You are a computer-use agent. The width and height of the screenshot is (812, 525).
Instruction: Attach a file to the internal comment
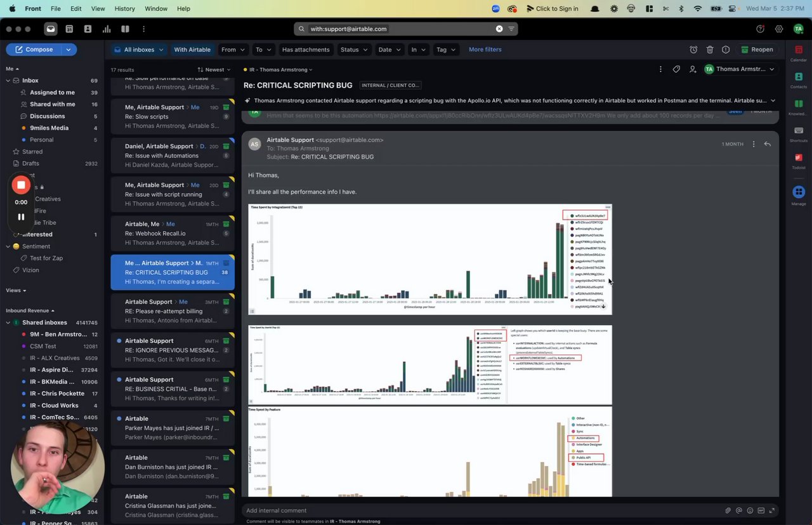(728, 510)
